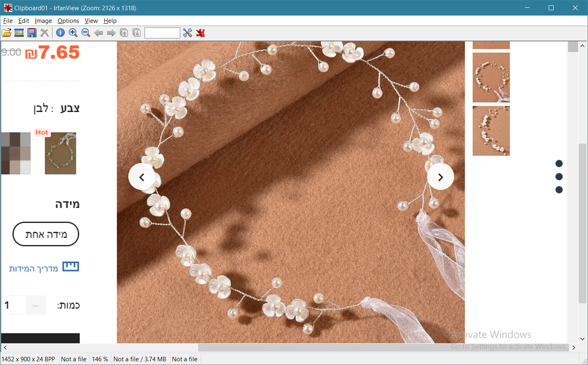588x365 pixels.
Task: Click the bottom dark navigation dot
Action: (559, 190)
